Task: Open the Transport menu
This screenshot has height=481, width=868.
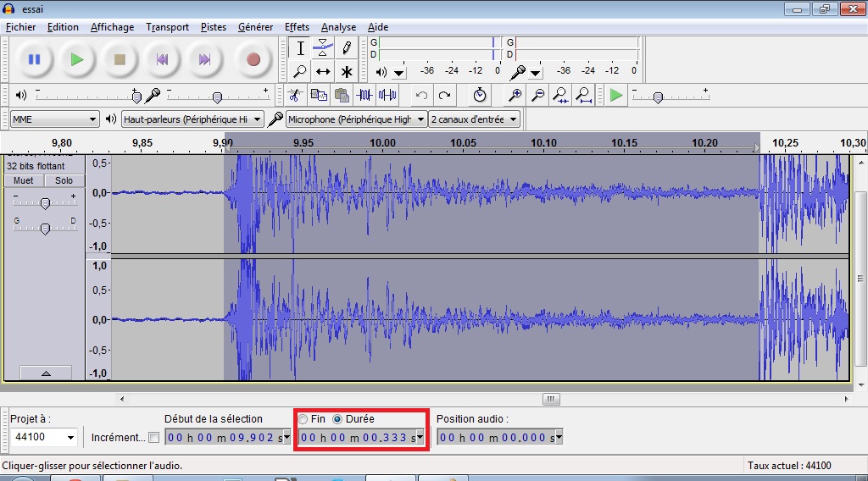Action: 167,27
